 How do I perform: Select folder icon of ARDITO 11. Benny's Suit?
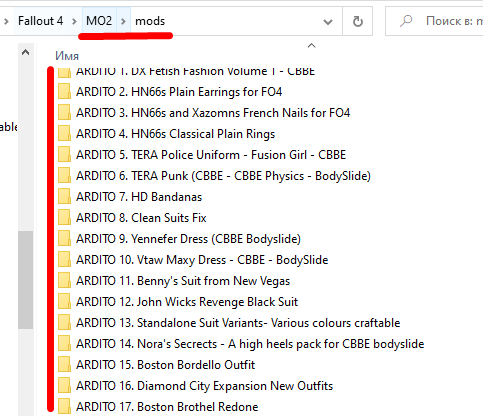(64, 281)
